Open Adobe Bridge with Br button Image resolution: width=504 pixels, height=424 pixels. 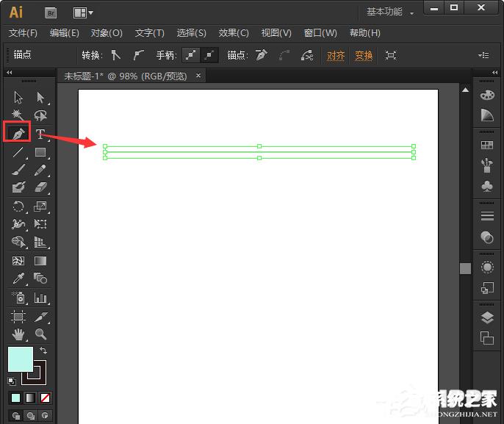[x=51, y=12]
